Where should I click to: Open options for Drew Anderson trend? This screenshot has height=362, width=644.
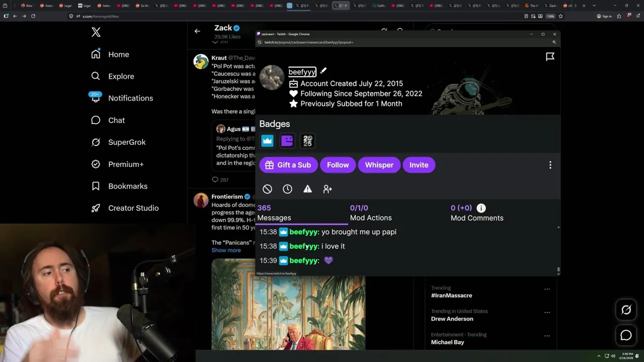(547, 312)
